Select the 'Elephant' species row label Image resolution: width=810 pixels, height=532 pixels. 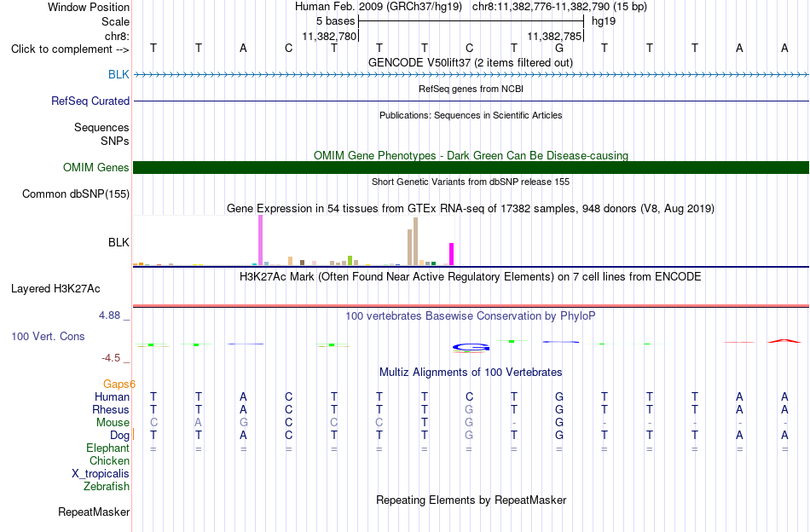click(x=107, y=448)
